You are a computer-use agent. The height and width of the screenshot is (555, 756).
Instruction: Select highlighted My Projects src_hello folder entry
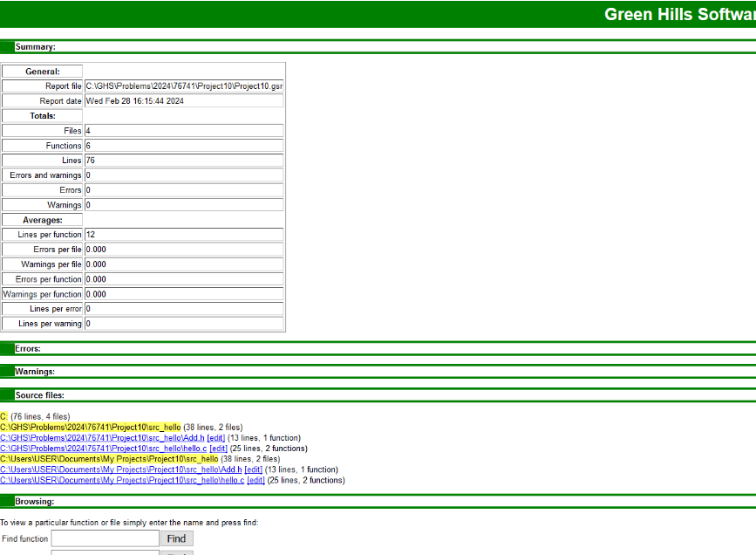(x=109, y=459)
